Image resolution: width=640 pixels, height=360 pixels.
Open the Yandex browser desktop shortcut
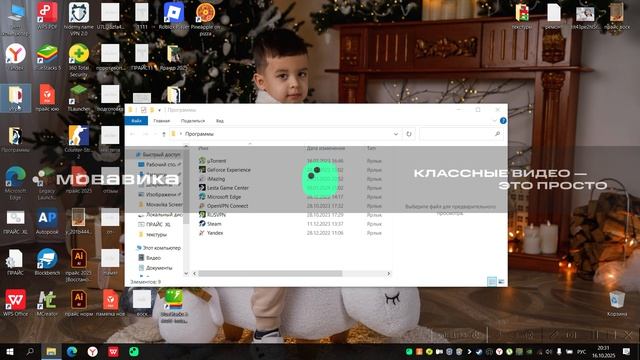pyautogui.click(x=16, y=57)
